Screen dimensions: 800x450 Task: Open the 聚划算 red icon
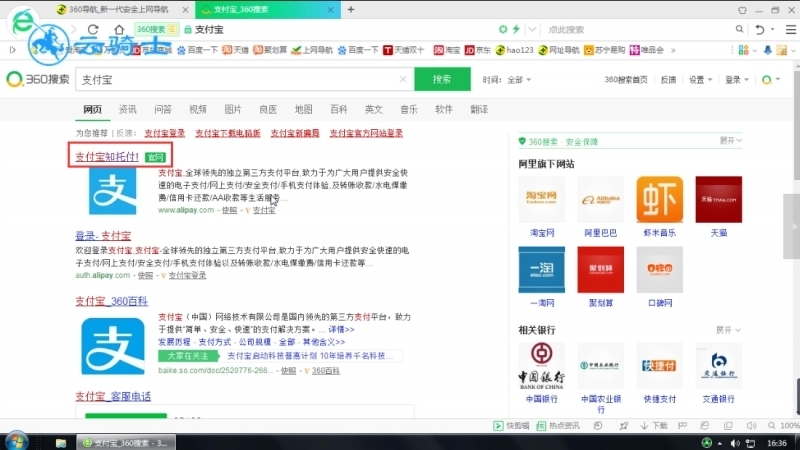pyautogui.click(x=601, y=269)
